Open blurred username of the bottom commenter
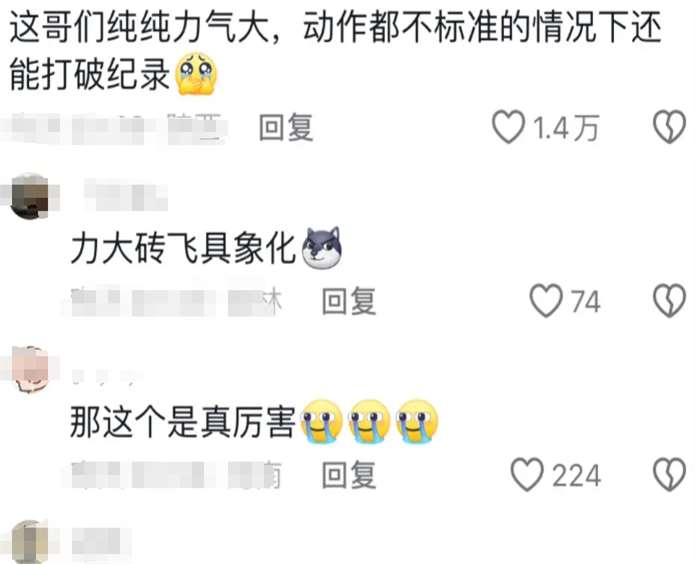Viewport: 695px width, 564px height. (x=101, y=540)
